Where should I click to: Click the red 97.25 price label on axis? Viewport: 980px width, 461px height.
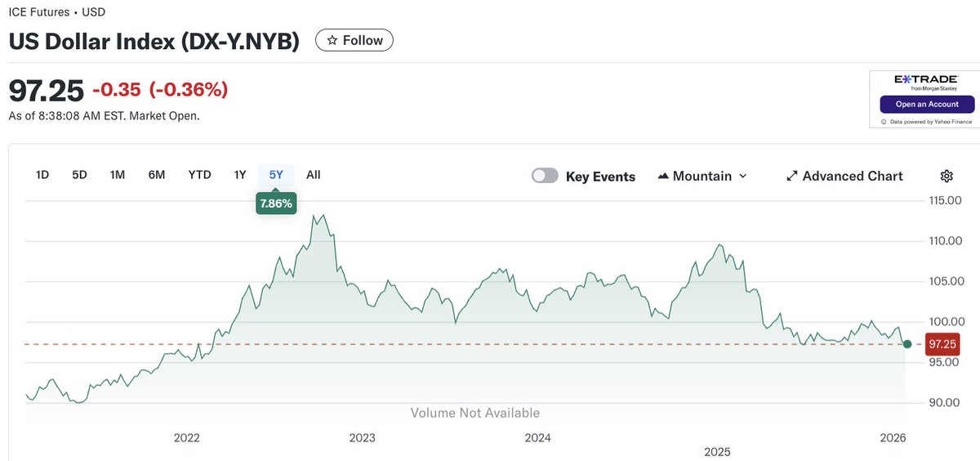tap(942, 344)
